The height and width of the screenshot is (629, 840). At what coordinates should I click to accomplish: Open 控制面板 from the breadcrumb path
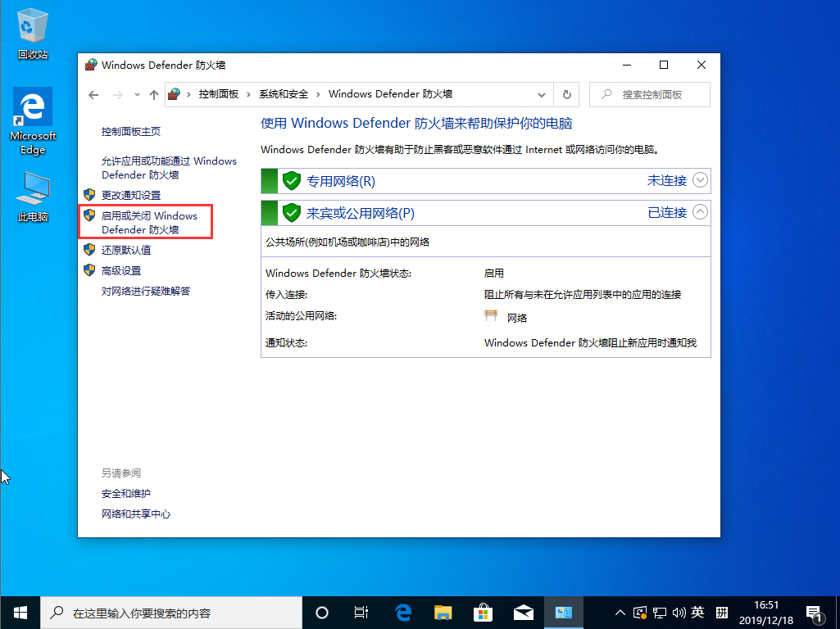218,94
